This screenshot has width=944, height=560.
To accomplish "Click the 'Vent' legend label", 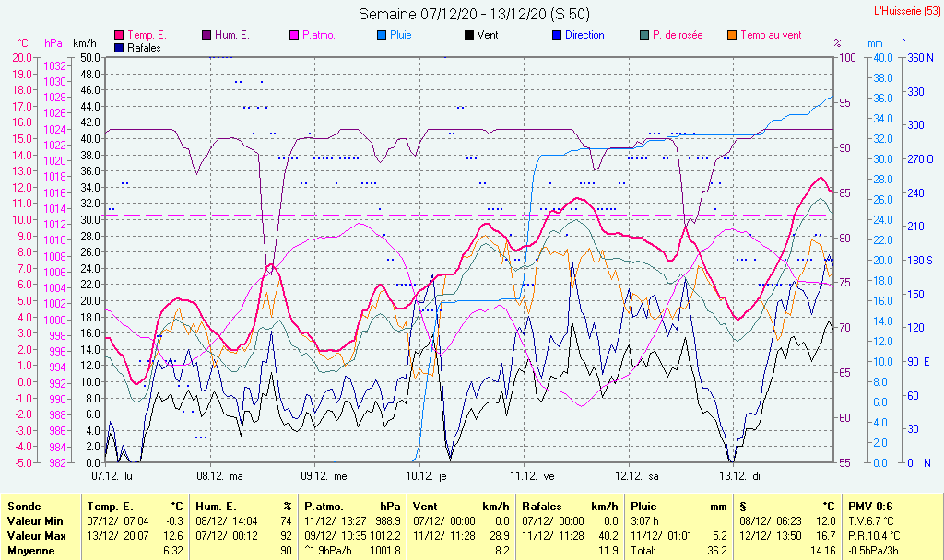I will [488, 36].
